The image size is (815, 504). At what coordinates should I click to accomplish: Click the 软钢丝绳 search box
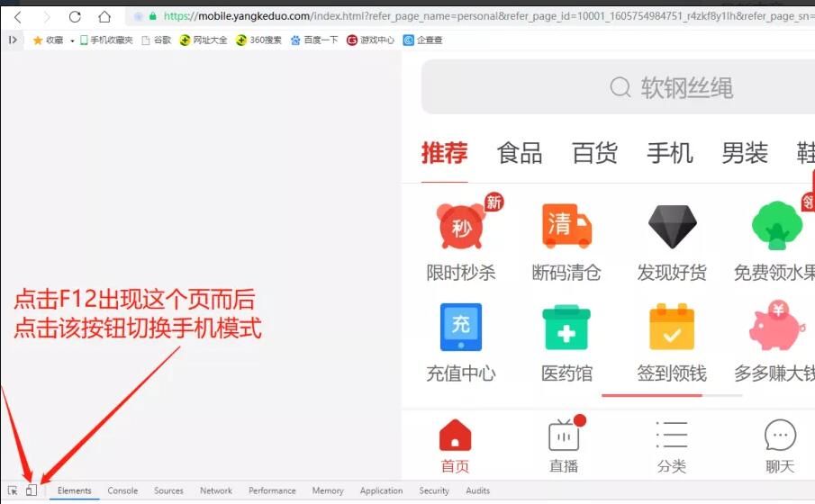[x=630, y=87]
